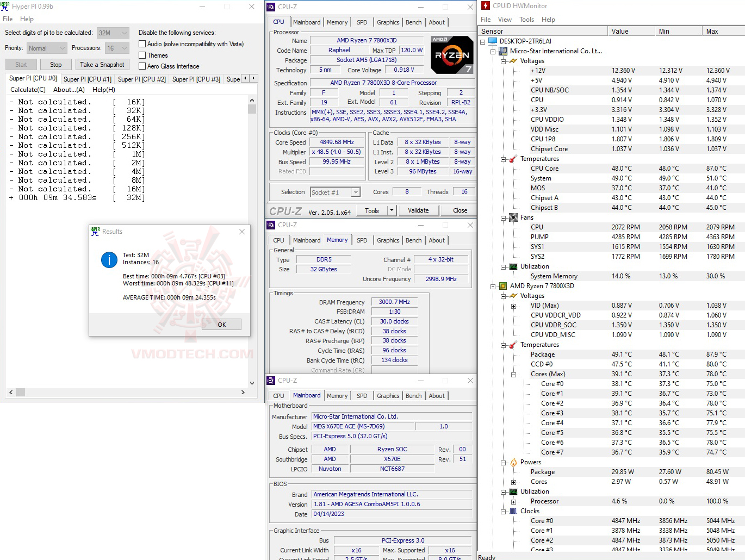Click the Sensor column header in HWMonitor
This screenshot has width=745, height=560.
click(543, 31)
